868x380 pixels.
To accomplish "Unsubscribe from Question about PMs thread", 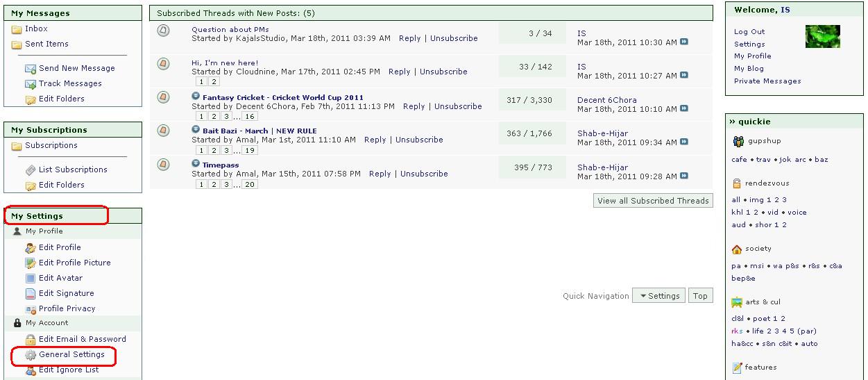I will click(454, 38).
